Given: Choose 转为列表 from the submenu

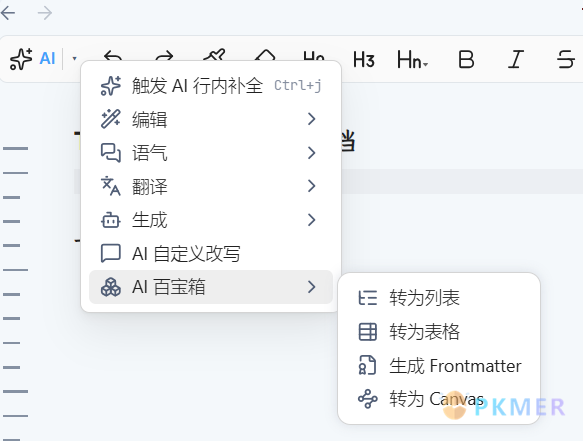Looking at the screenshot, I should pyautogui.click(x=439, y=298).
